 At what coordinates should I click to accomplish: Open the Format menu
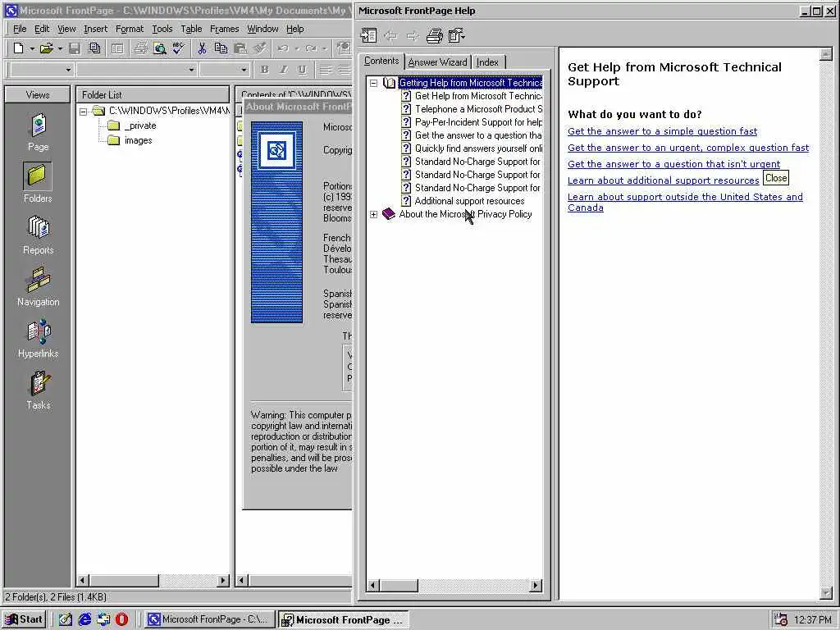coord(130,29)
